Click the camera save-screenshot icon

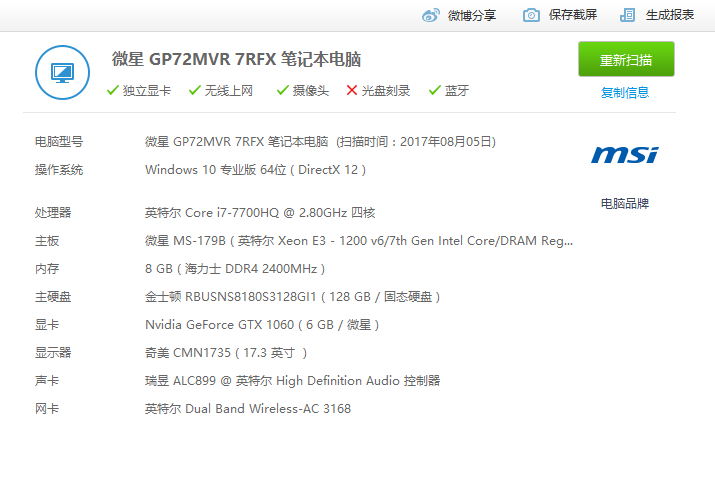coord(531,15)
